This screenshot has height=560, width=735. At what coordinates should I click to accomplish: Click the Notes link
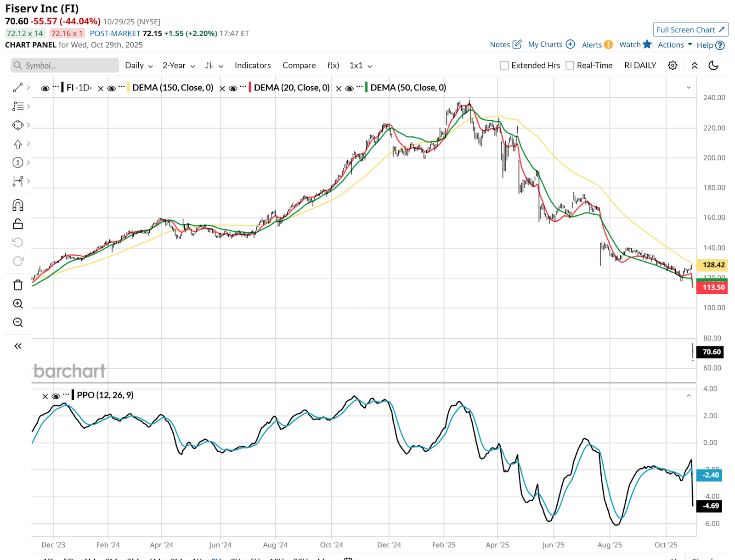[505, 45]
